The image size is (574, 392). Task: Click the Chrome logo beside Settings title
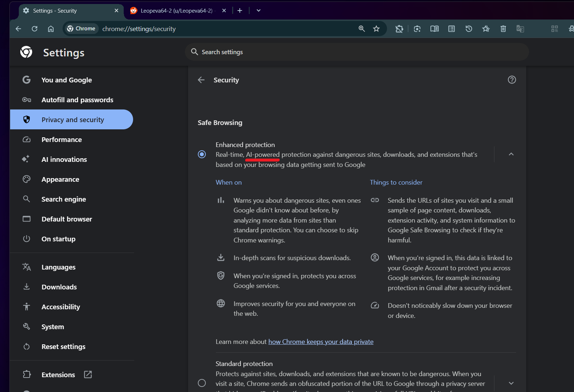coord(26,52)
